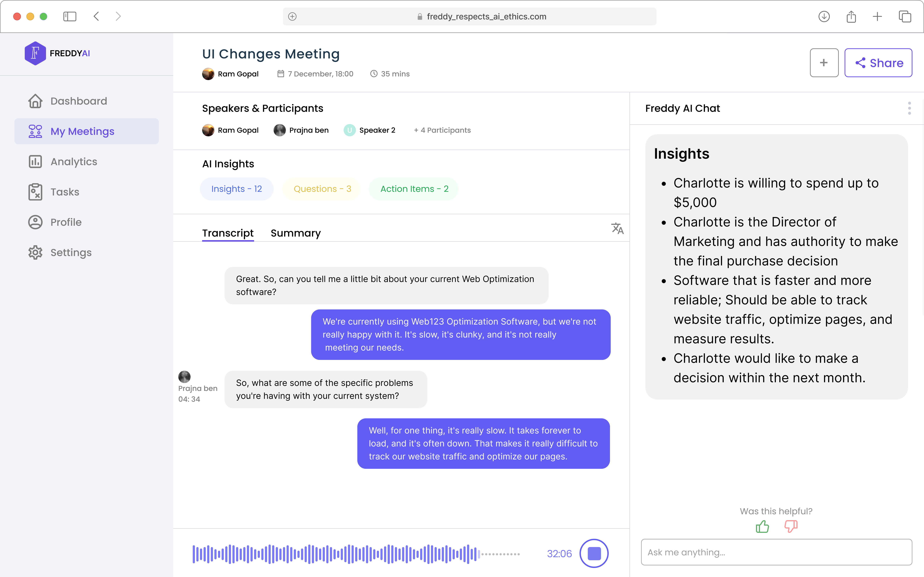This screenshot has height=577, width=924.
Task: Open the browser downloads menu
Action: click(824, 16)
